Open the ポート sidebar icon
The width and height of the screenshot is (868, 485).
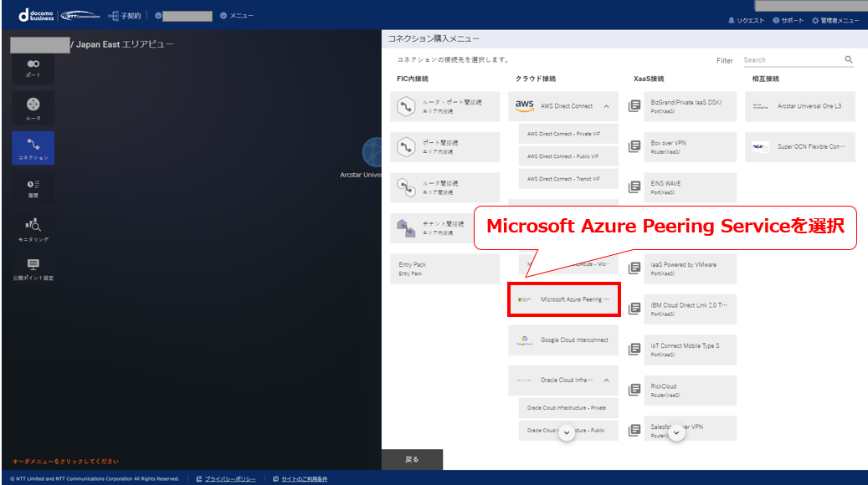coord(33,69)
